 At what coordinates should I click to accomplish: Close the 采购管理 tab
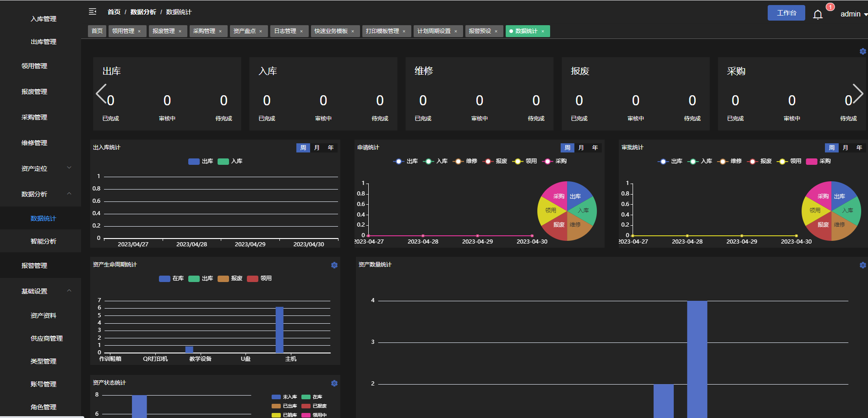pos(220,31)
